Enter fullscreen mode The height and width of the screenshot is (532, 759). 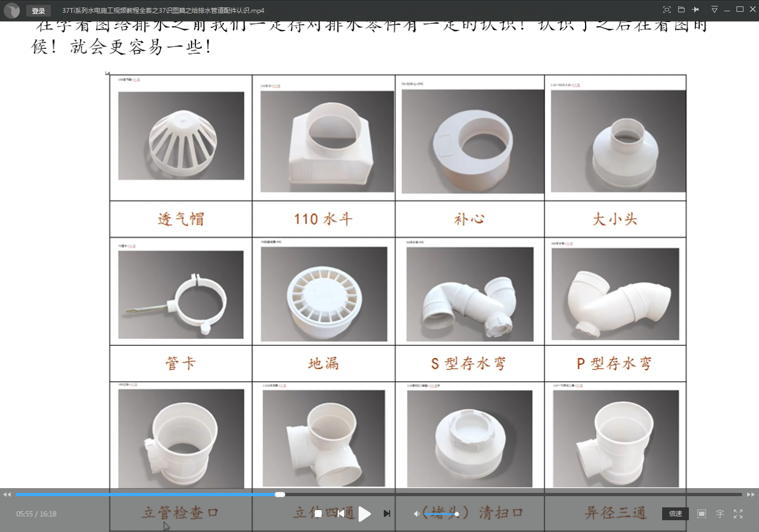738,514
